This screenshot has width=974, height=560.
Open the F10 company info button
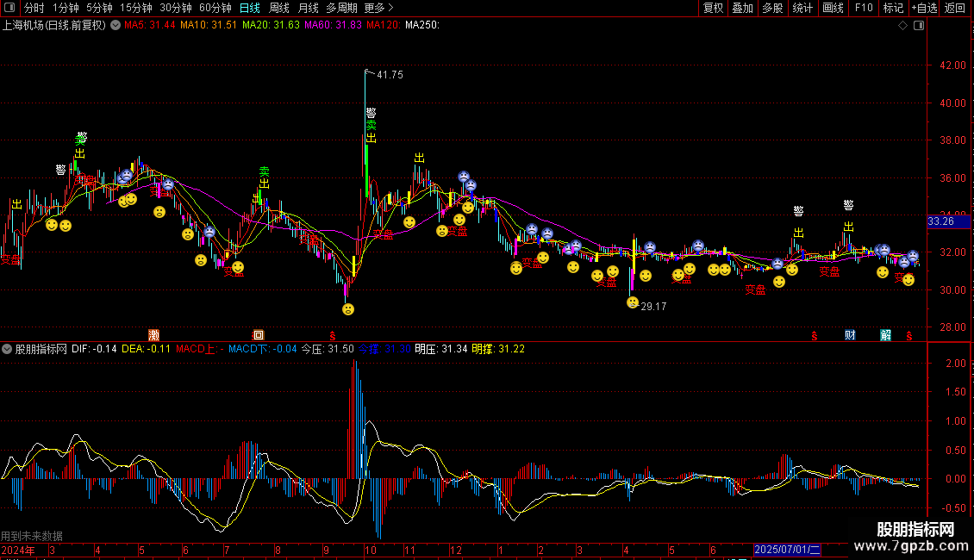point(863,8)
